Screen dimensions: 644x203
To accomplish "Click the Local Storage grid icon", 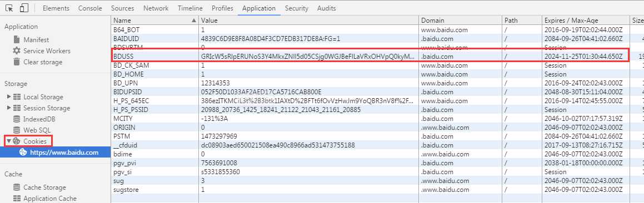I will pos(17,97).
